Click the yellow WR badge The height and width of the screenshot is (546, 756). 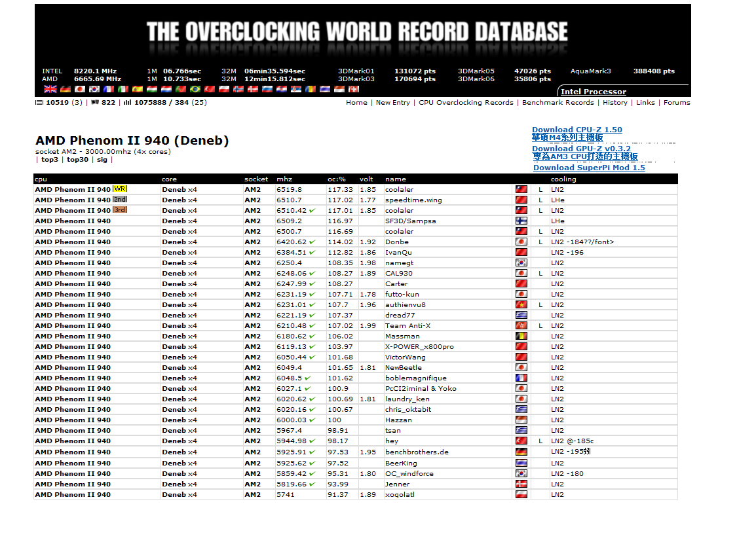pyautogui.click(x=120, y=189)
